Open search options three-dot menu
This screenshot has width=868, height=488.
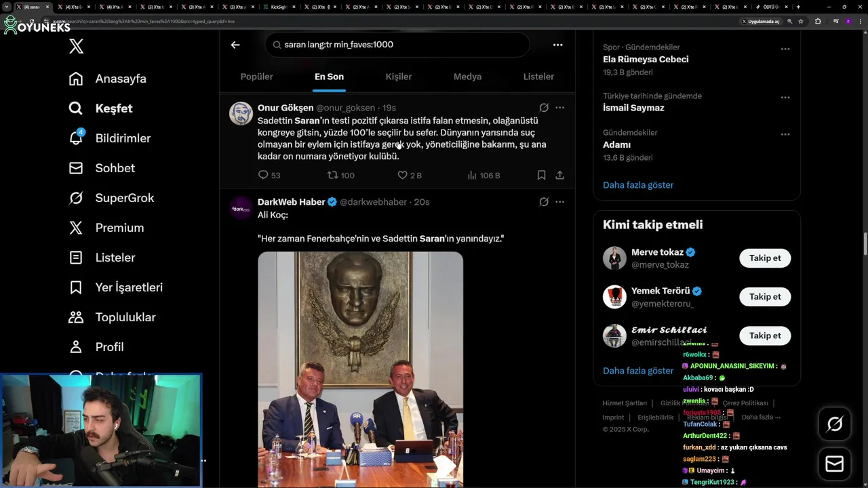pos(557,45)
